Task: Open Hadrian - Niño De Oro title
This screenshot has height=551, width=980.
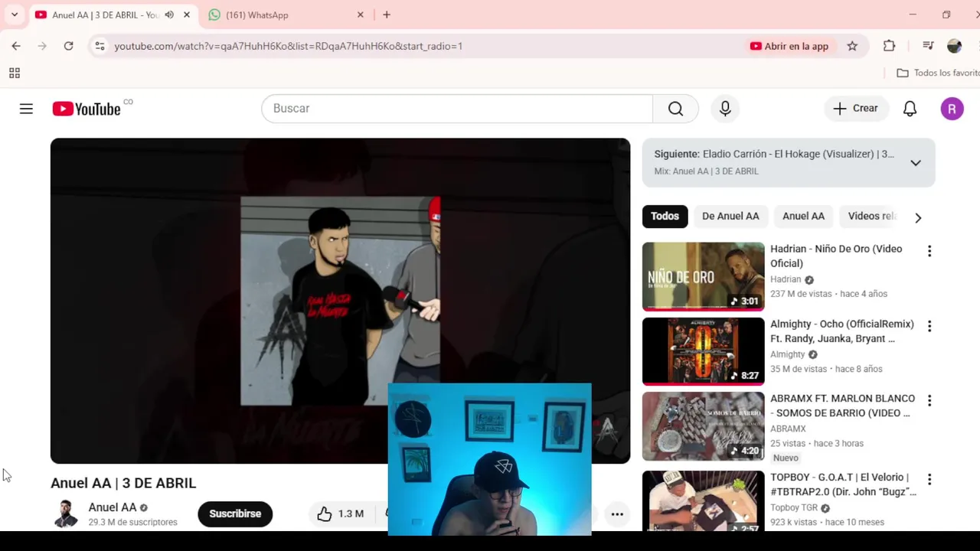Action: [x=836, y=256]
